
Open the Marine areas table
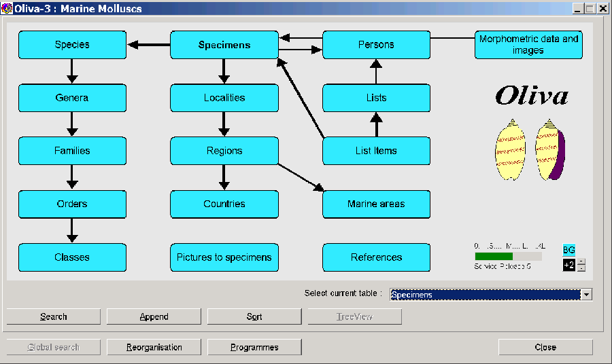coord(376,204)
